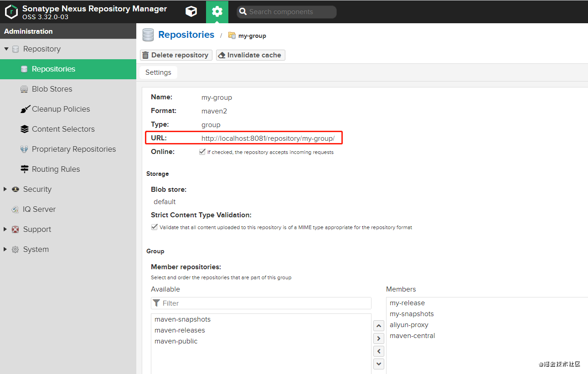Expand the Security tree section
This screenshot has width=588, height=374.
click(6, 190)
